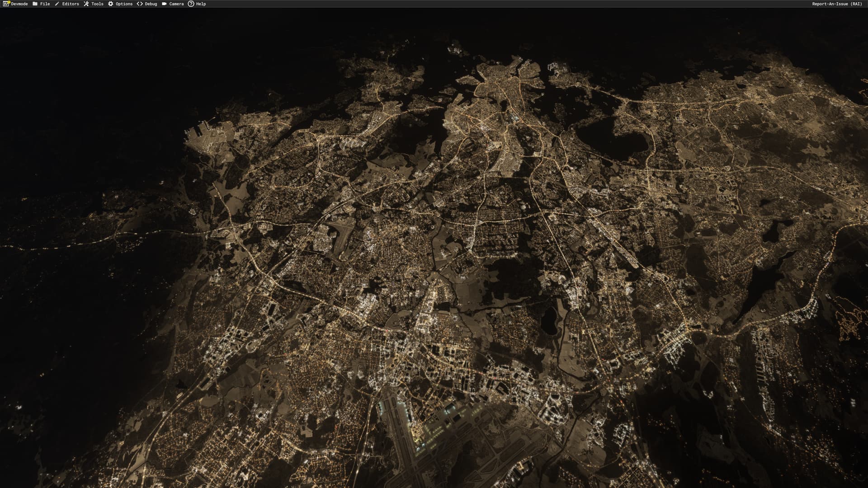
Task: Click the Debug angle-brackets icon
Action: (140, 4)
